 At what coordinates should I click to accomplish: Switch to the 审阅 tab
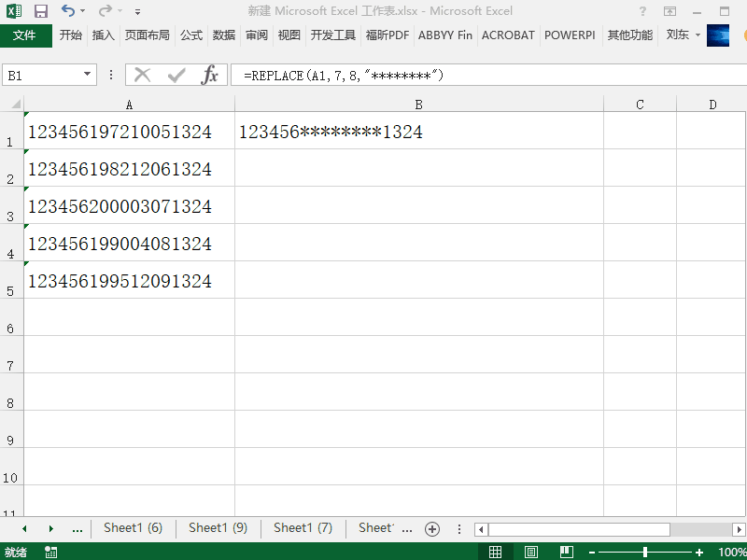coord(257,35)
